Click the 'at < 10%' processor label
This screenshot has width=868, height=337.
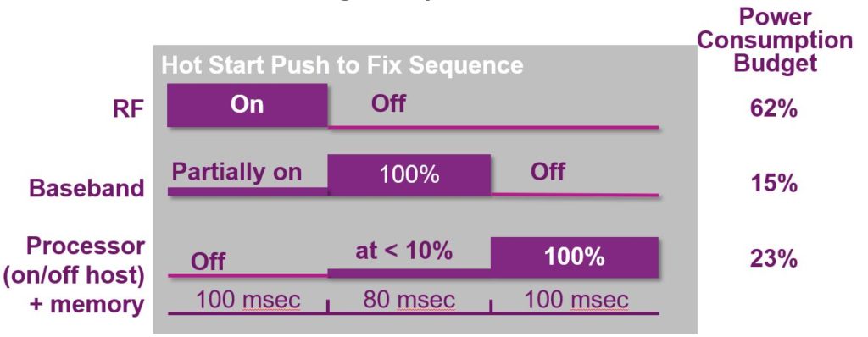click(x=403, y=251)
